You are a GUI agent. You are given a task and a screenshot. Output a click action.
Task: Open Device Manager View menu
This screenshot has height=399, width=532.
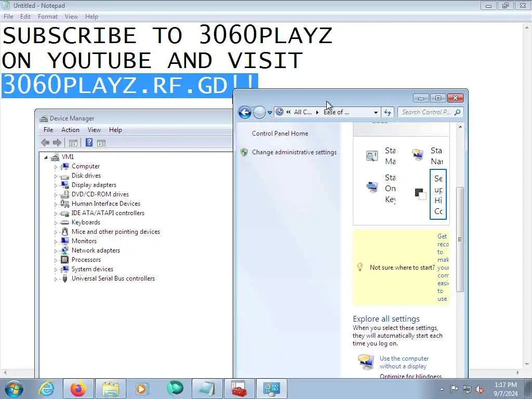94,130
